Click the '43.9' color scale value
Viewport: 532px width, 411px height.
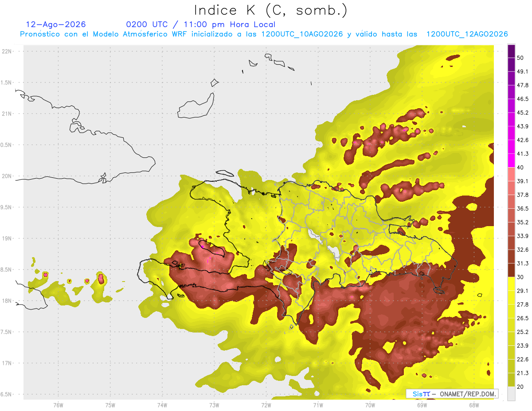(523, 126)
